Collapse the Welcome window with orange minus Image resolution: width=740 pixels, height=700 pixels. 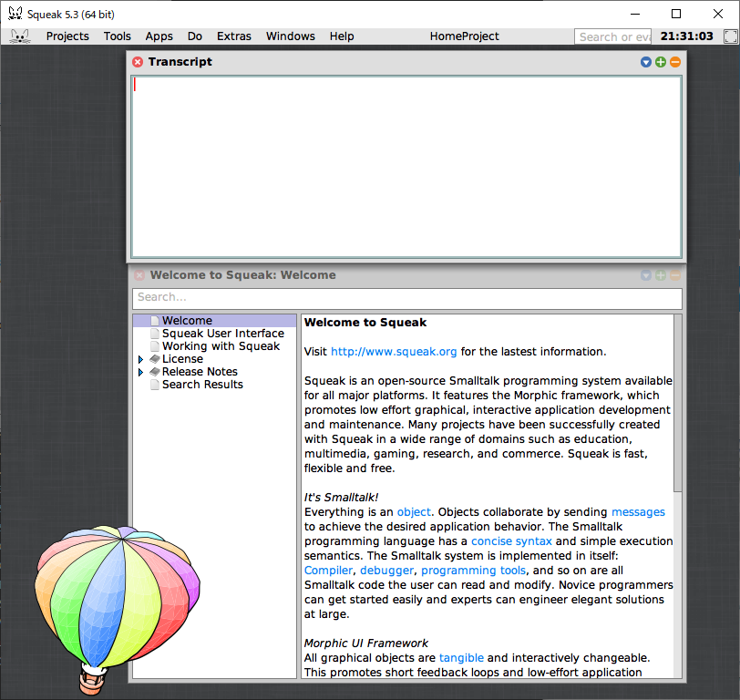pyautogui.click(x=675, y=275)
